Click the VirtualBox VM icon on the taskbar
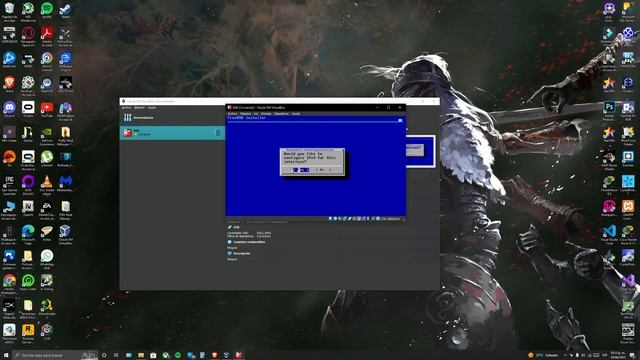 pyautogui.click(x=239, y=356)
